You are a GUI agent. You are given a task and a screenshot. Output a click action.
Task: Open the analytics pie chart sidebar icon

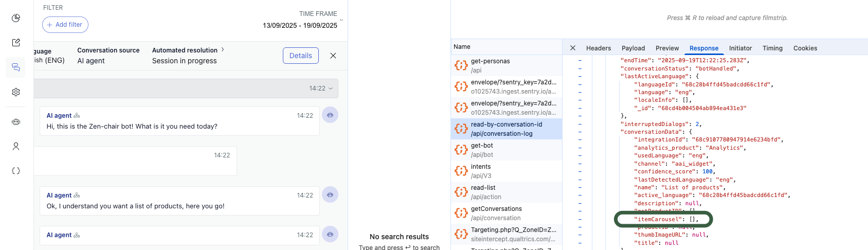pyautogui.click(x=16, y=18)
